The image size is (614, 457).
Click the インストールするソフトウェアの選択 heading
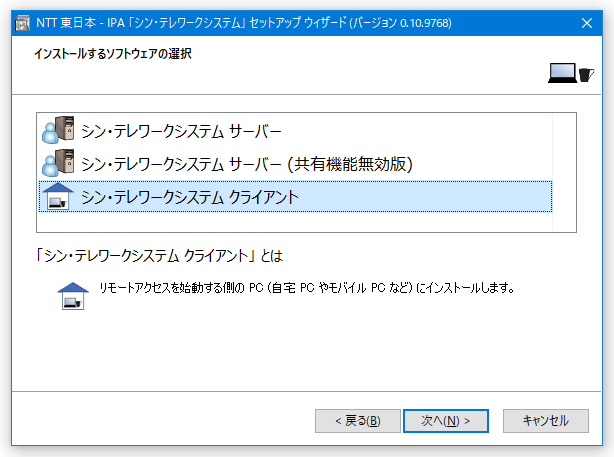[x=113, y=54]
